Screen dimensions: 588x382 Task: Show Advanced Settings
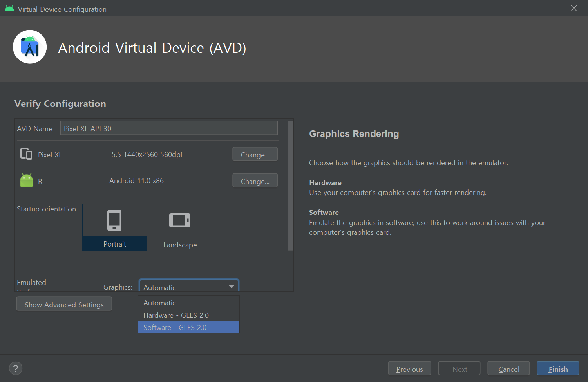[x=64, y=304]
